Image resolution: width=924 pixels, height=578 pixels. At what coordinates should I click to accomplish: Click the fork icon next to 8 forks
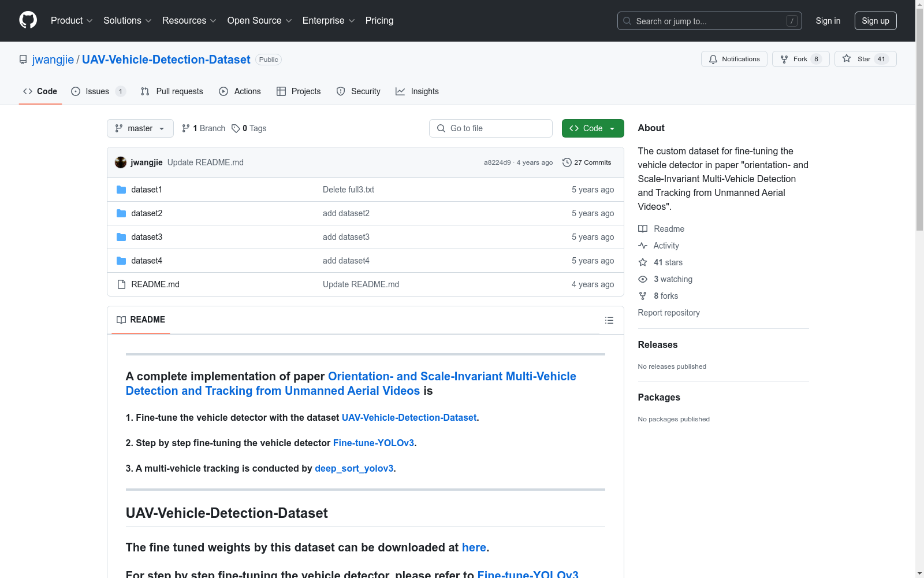pyautogui.click(x=643, y=296)
